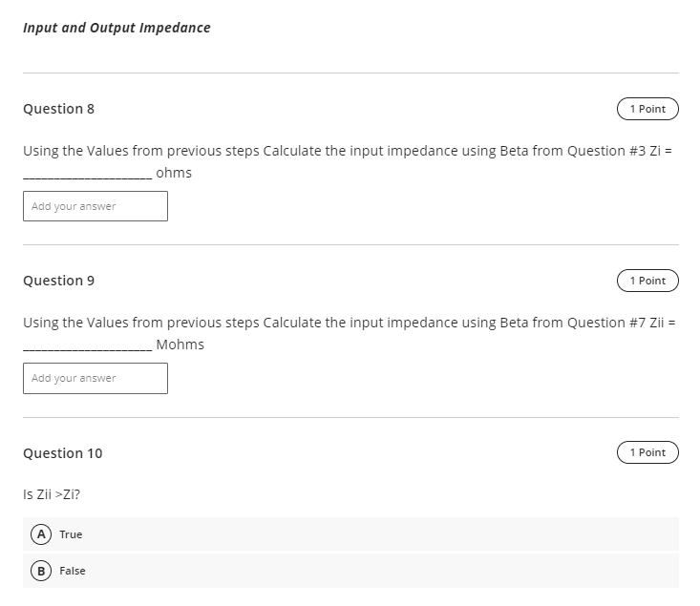Viewport: 700px width, 606px height.
Task: Focus the Question 8 answer field
Action: coord(95,206)
